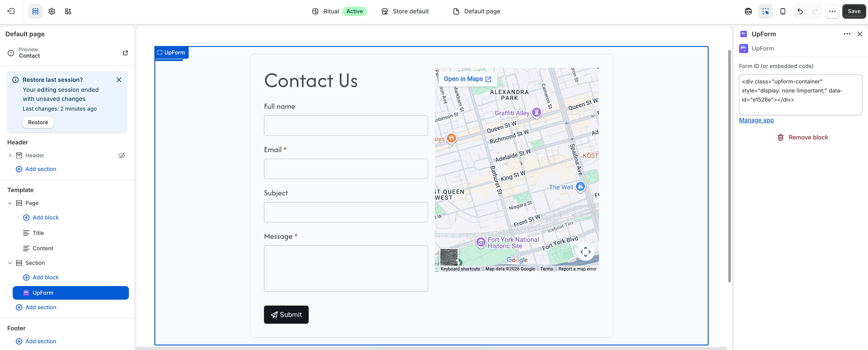Open theme settings gear icon
This screenshot has width=868, height=350.
52,11
